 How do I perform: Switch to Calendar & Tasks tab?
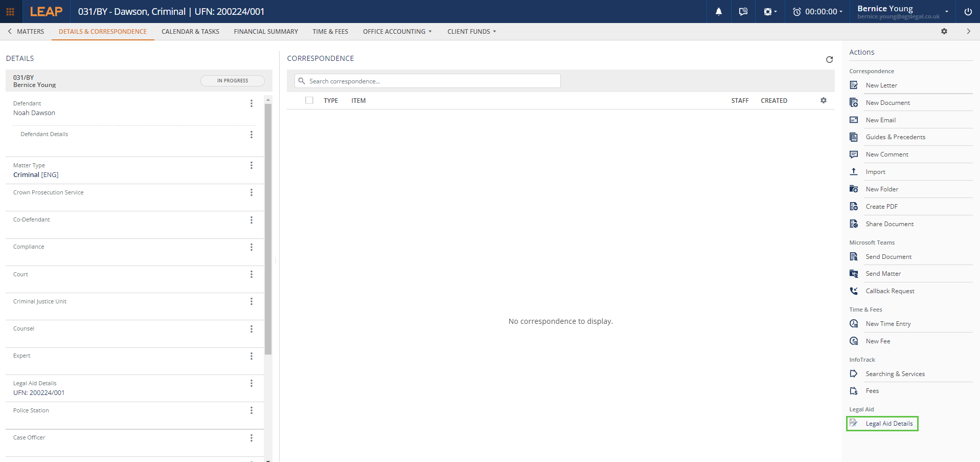click(190, 31)
